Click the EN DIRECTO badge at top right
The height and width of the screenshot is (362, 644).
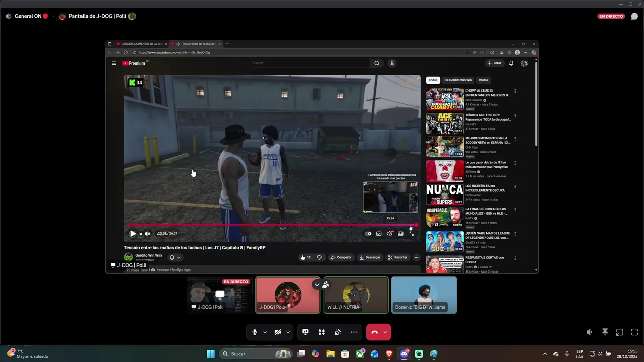[611, 16]
